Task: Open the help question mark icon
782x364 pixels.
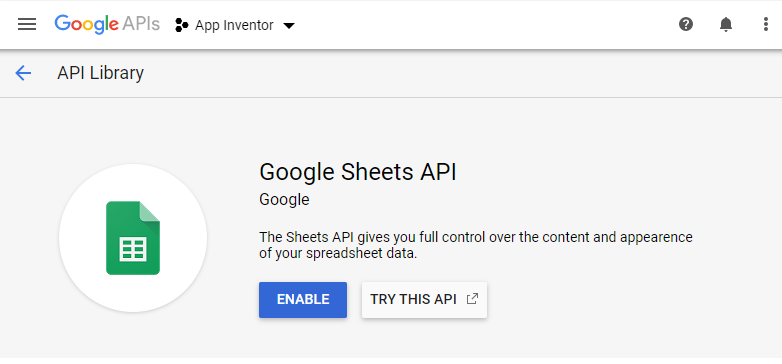Action: click(x=686, y=24)
